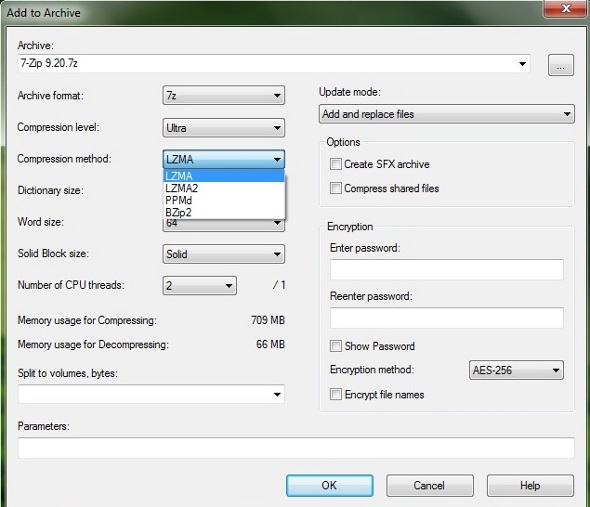Pick PPMd compression method

[224, 200]
